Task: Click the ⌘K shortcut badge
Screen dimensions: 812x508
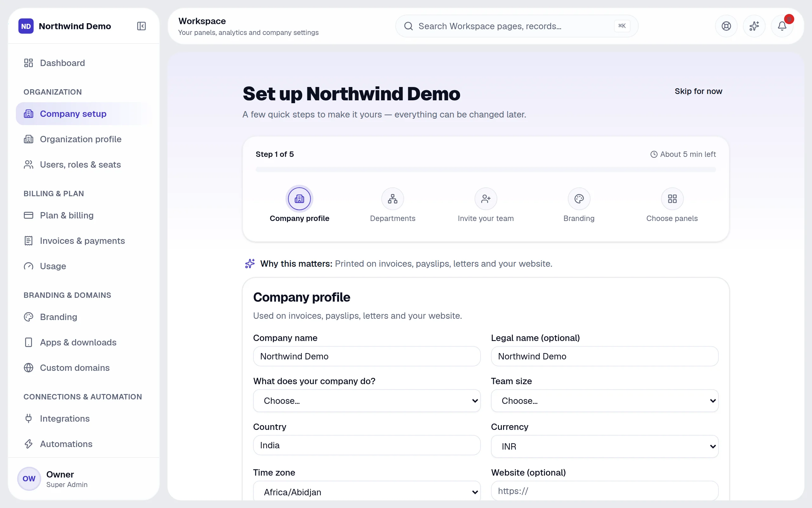Action: [622, 26]
